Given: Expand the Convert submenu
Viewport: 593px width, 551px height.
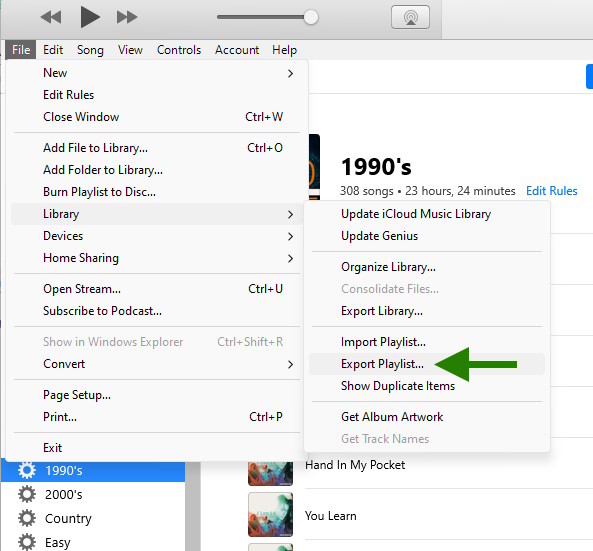Looking at the screenshot, I should pos(157,364).
